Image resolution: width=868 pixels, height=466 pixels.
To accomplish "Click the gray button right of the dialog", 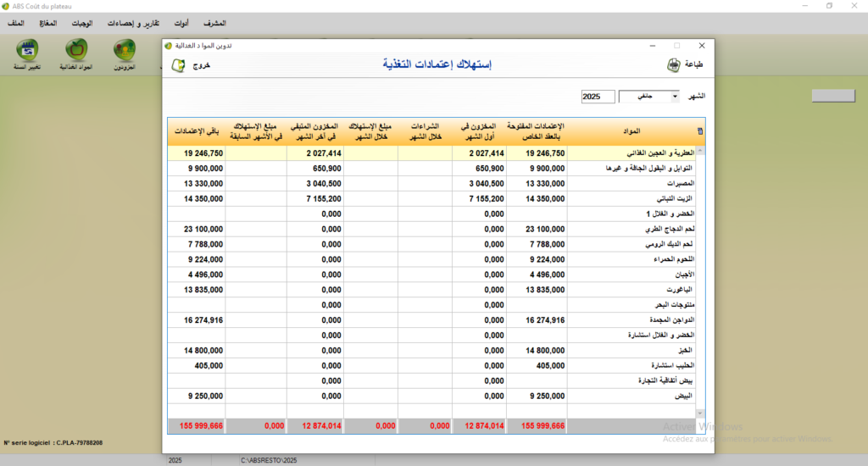I will pos(836,97).
